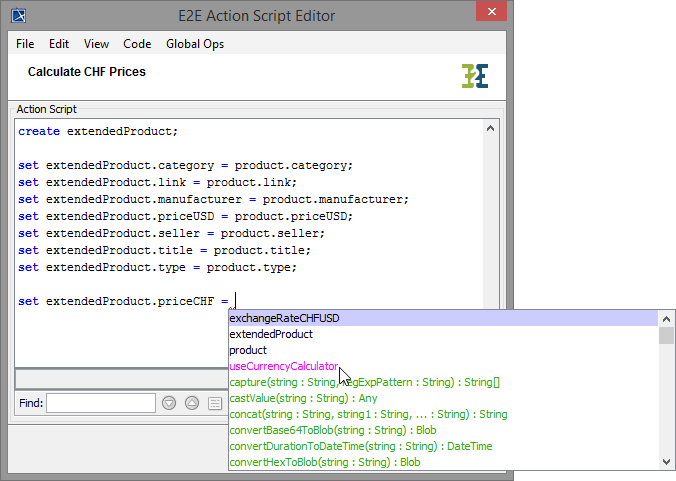Click the find options list icon
676x481 pixels.
point(215,403)
